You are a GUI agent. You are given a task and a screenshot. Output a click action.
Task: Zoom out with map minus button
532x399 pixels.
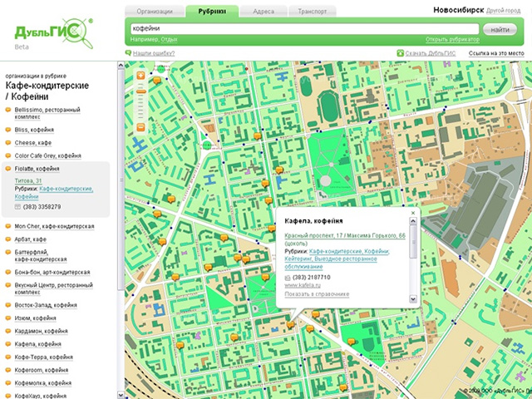click(x=140, y=127)
